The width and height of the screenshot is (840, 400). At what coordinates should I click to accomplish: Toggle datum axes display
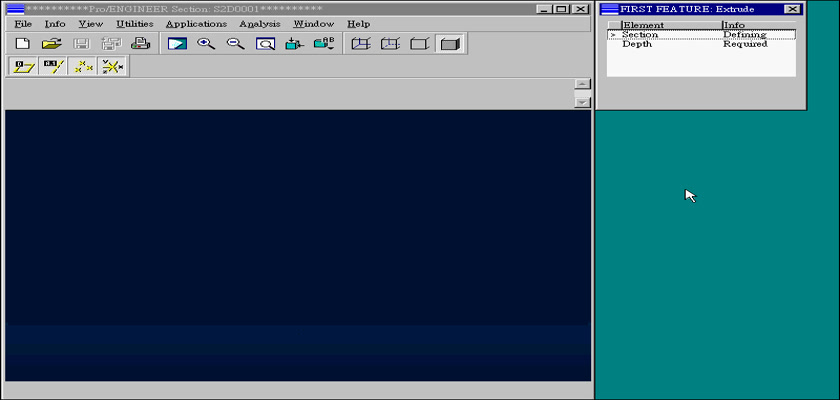point(52,67)
